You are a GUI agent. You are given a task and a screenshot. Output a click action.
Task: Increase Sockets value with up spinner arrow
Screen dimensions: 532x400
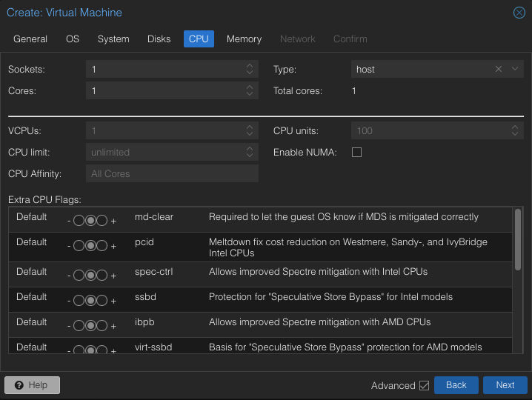pos(250,66)
